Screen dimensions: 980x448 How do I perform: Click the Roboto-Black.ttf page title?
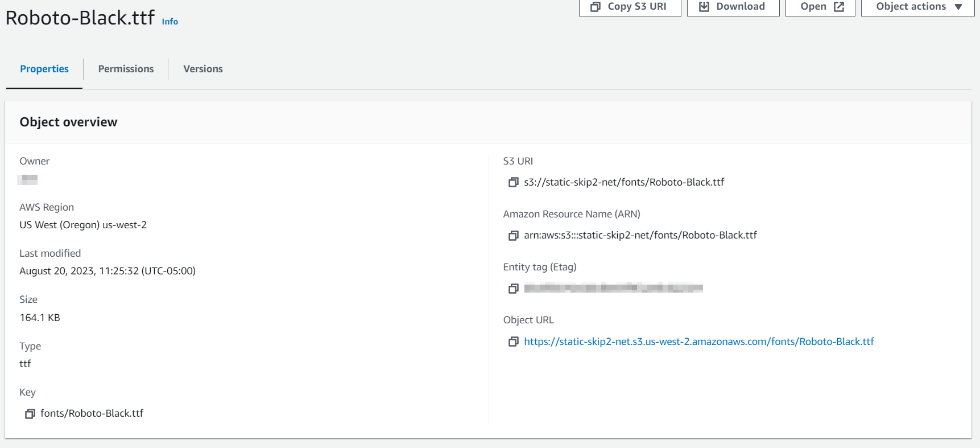click(80, 18)
